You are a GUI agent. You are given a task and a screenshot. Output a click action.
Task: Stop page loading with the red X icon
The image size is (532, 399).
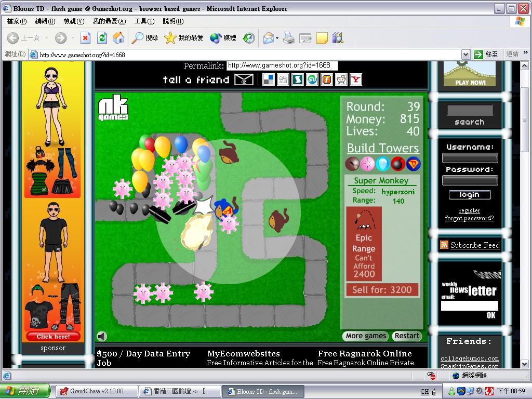tap(85, 37)
